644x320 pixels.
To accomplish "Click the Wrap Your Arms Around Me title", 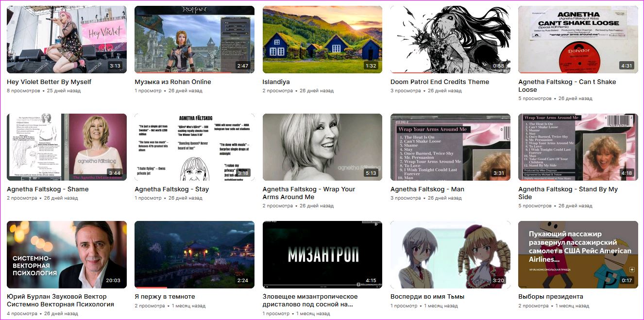I will click(x=309, y=193).
